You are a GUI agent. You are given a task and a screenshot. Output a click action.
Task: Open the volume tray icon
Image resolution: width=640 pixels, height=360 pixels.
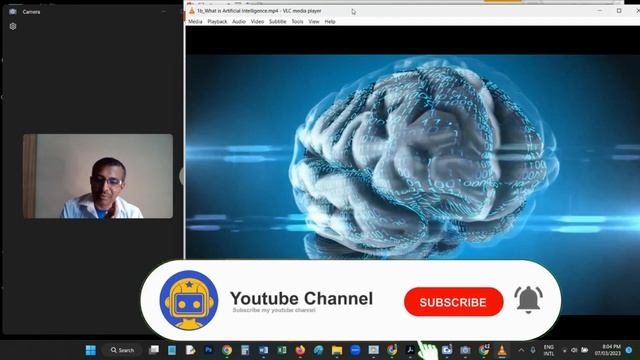pos(574,350)
